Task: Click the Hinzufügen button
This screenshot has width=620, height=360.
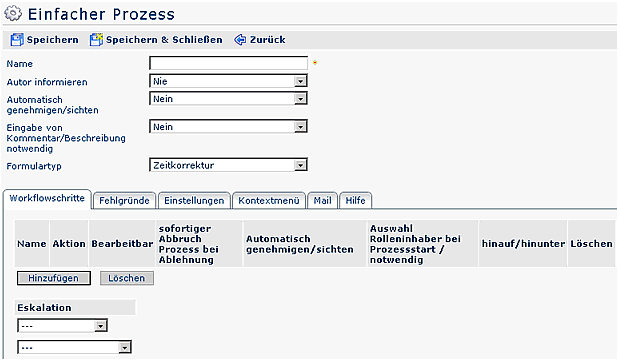Action: pyautogui.click(x=53, y=278)
